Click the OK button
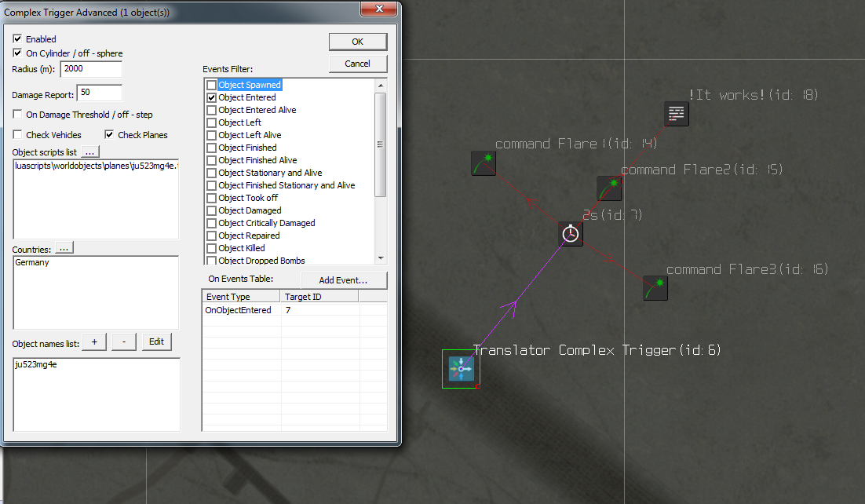 [357, 42]
